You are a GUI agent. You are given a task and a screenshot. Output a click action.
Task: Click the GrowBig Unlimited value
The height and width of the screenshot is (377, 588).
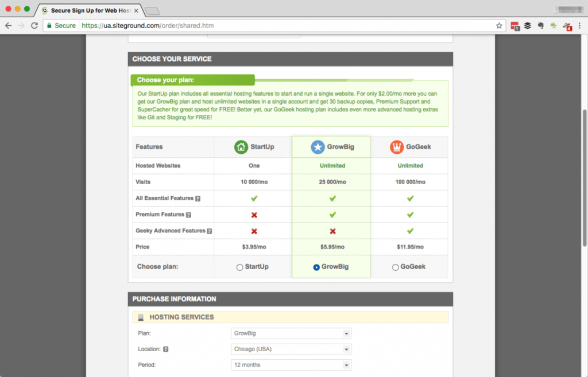click(332, 166)
